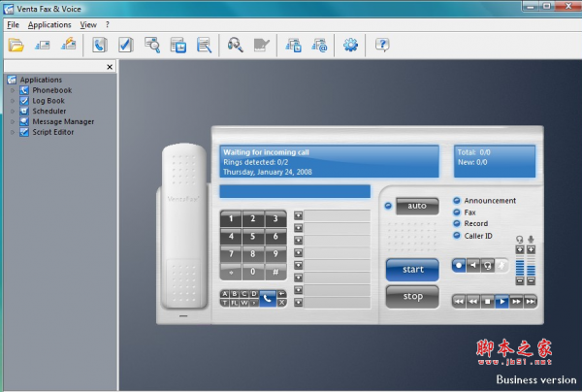
Task: Click the blue start button
Action: point(413,270)
